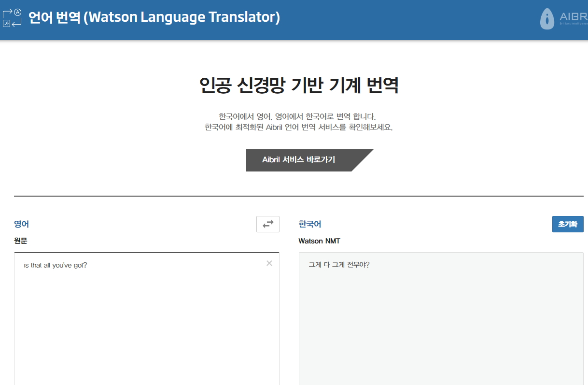This screenshot has height=385, width=588.
Task: Clear source text with the X icon
Action: tap(269, 263)
